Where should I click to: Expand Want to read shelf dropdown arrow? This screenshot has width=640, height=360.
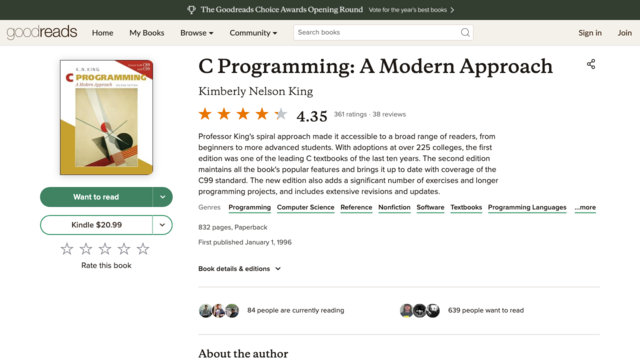[162, 197]
